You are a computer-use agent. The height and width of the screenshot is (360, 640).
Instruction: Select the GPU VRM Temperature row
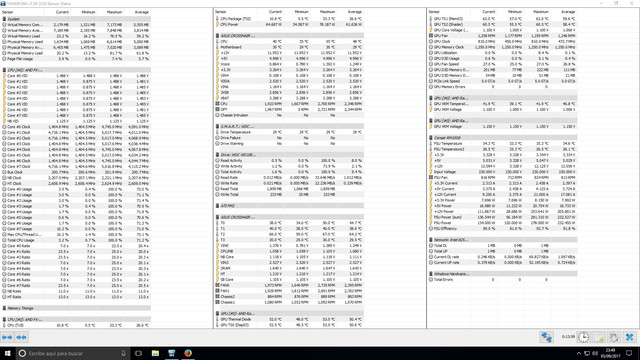[502, 104]
